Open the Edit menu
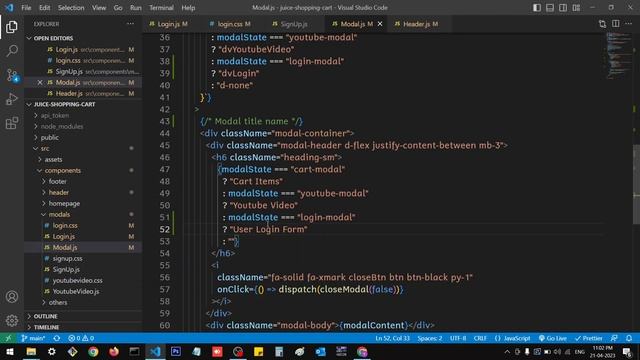Screen dimensions: 640x360 [44, 8]
